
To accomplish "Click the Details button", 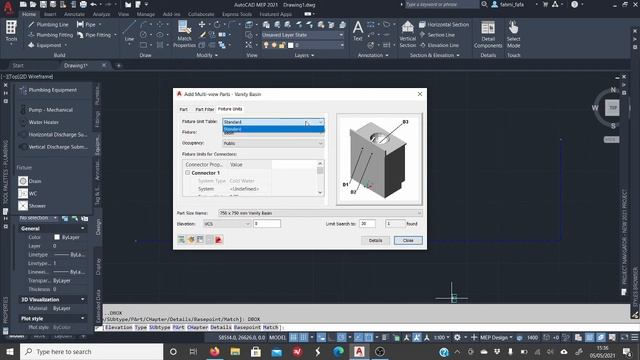I will (x=376, y=240).
